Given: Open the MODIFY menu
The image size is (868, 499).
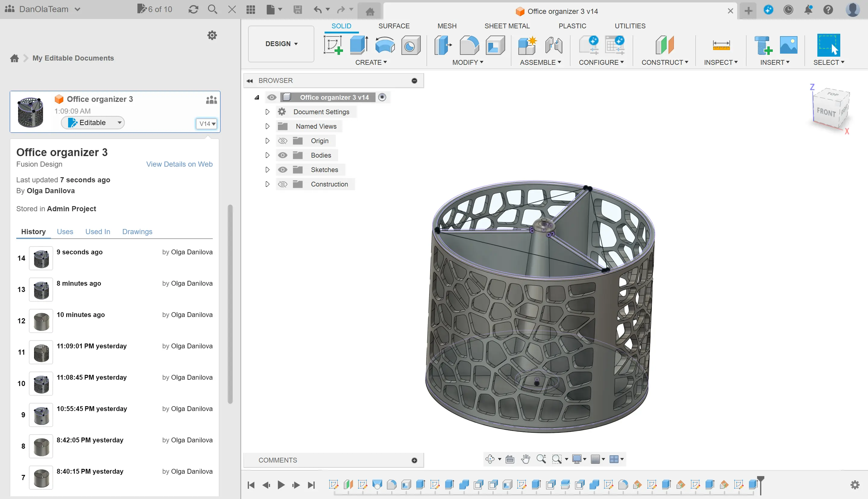Looking at the screenshot, I should [467, 62].
